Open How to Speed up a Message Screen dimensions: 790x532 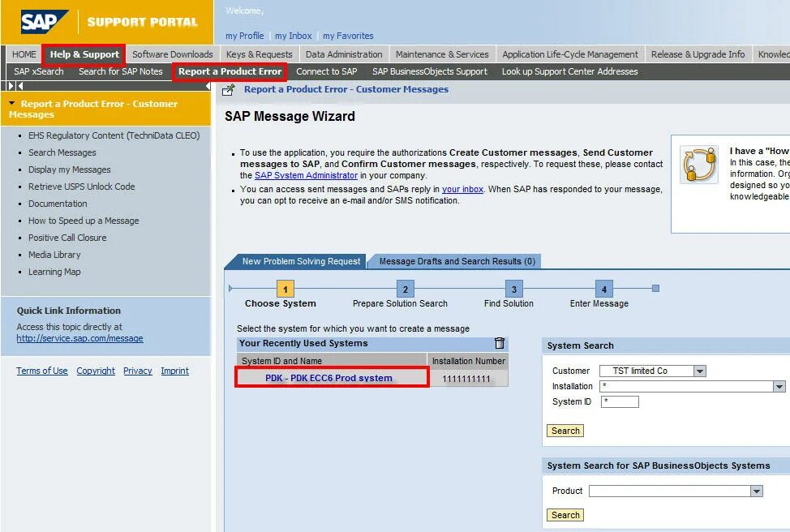click(x=84, y=221)
